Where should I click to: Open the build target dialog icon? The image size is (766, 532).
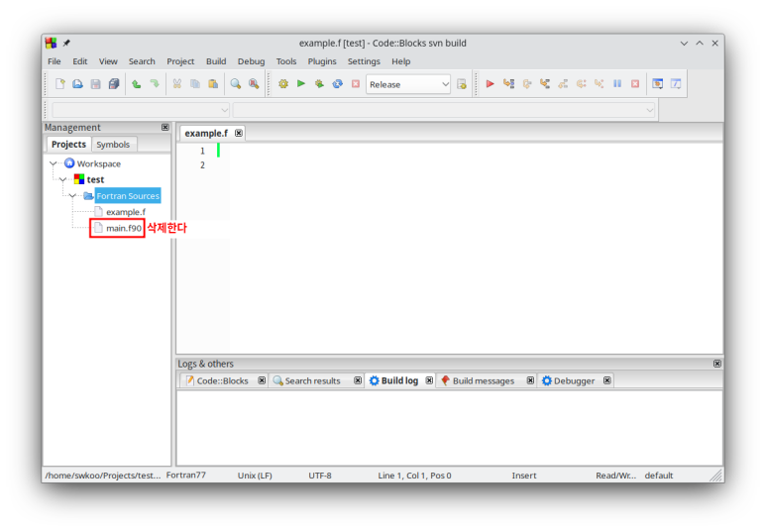(462, 84)
